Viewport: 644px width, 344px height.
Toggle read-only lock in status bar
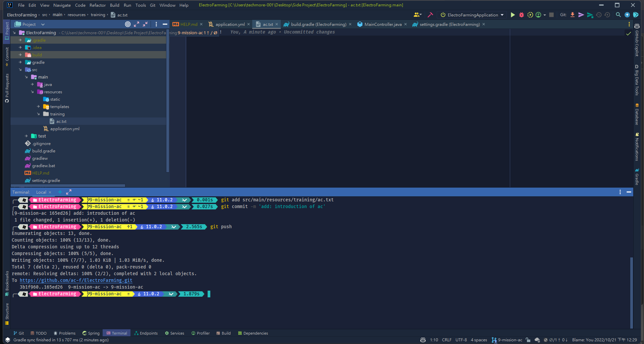[528, 340]
